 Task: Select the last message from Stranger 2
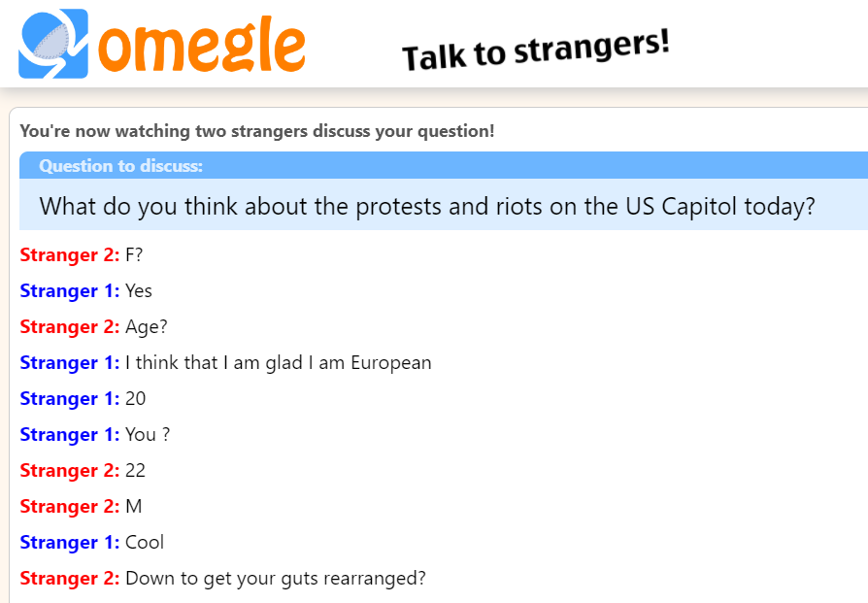pyautogui.click(x=275, y=578)
